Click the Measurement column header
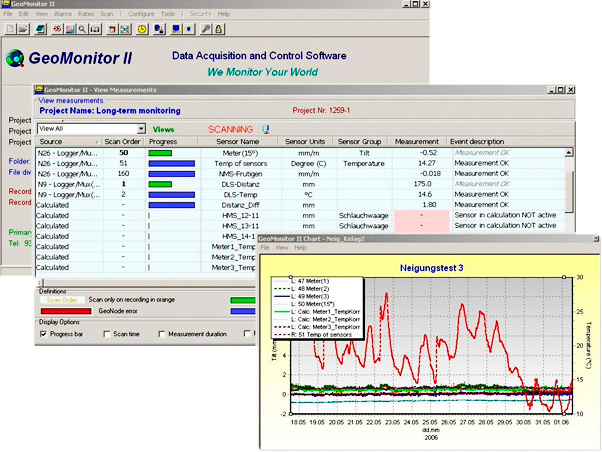The image size is (602, 452). tap(417, 142)
